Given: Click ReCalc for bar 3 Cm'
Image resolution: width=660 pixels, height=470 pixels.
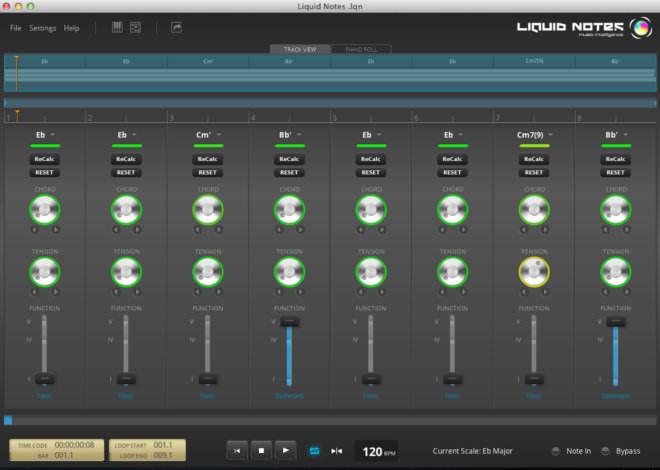Looking at the screenshot, I should pos(208,159).
